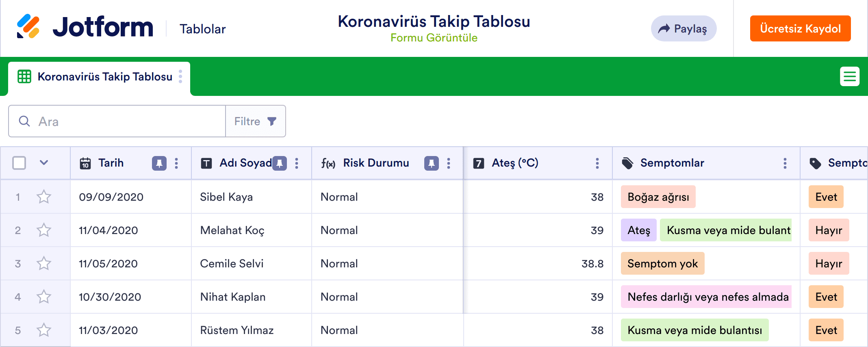Open the Adı Soyadı column options menu
Screen dimensions: 868x347
point(297,163)
